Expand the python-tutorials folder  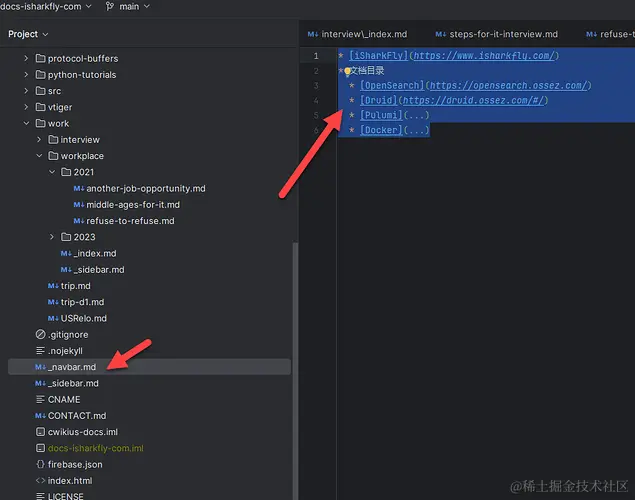tap(26, 75)
